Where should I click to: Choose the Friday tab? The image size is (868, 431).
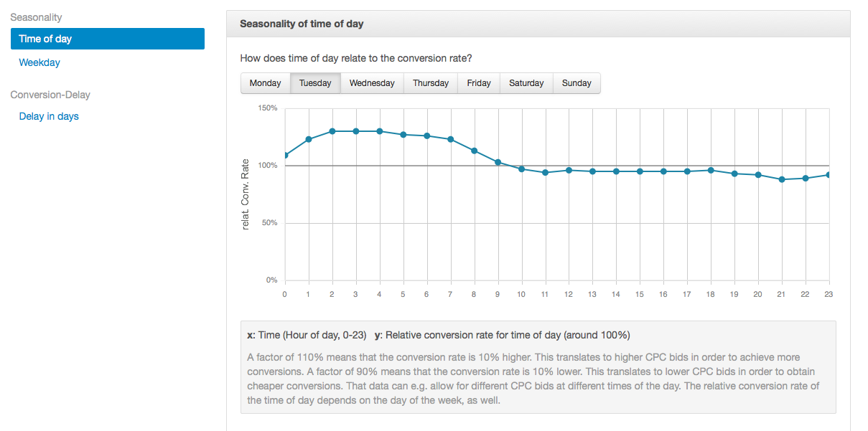[x=479, y=83]
